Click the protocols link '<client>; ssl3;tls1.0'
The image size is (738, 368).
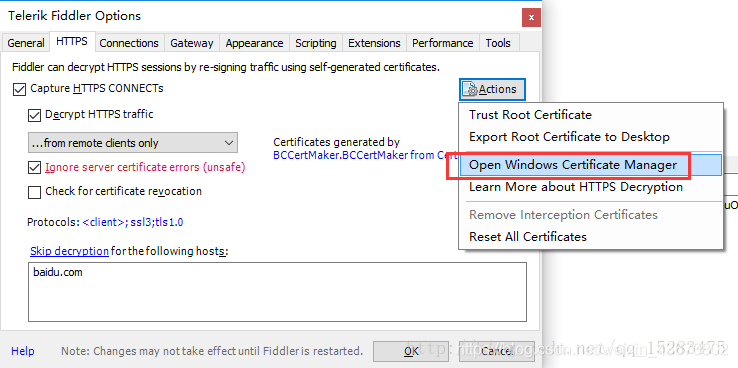[x=133, y=222]
